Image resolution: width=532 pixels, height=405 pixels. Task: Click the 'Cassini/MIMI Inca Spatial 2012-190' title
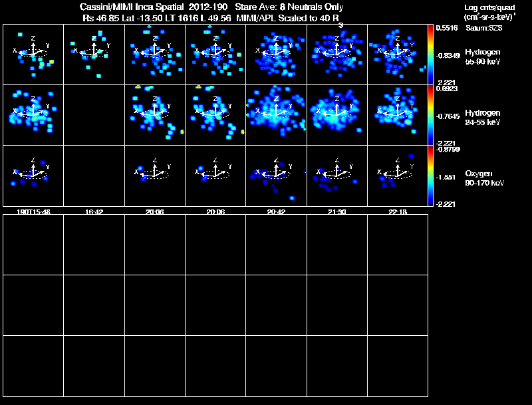pyautogui.click(x=154, y=7)
